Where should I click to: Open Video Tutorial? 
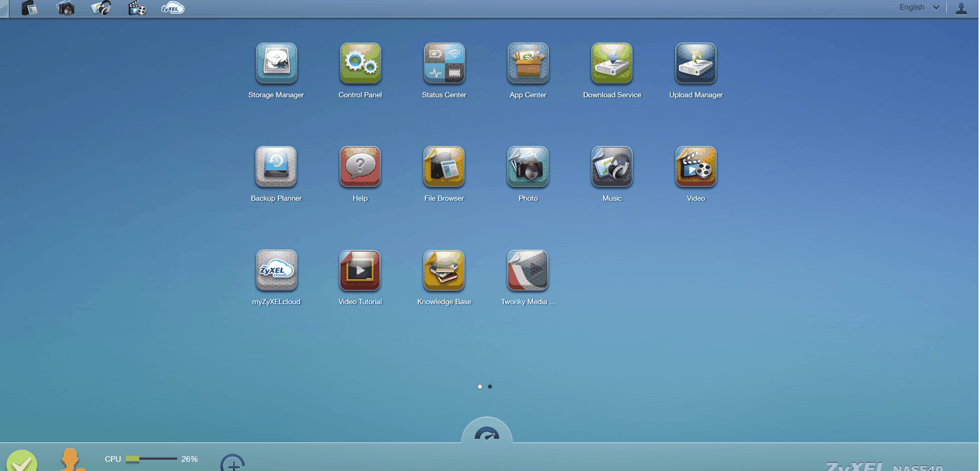click(x=360, y=270)
